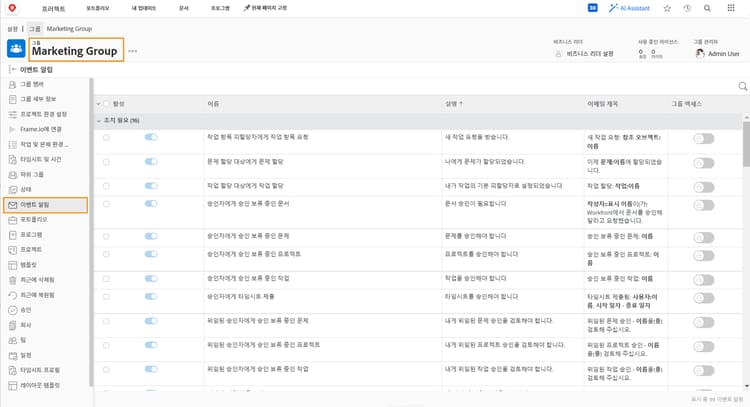Open 문서 in top navigation
This screenshot has height=407, width=750.
point(184,8)
